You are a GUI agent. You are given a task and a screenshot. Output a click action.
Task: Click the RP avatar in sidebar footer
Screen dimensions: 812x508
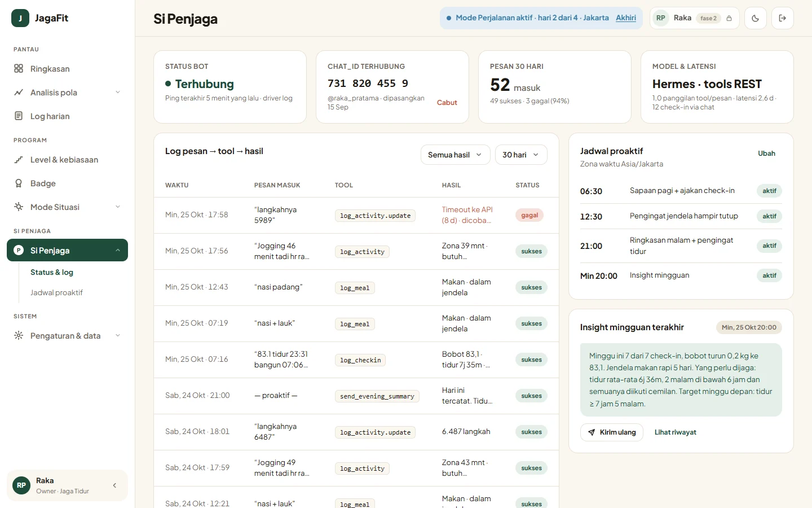tap(21, 485)
